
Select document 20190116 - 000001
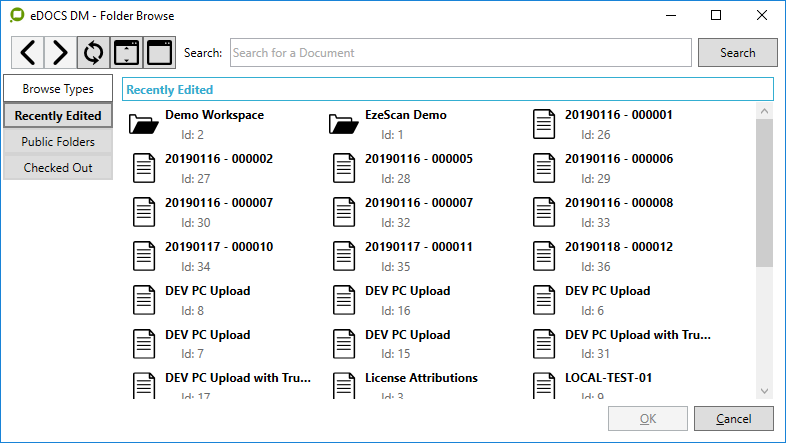click(618, 115)
